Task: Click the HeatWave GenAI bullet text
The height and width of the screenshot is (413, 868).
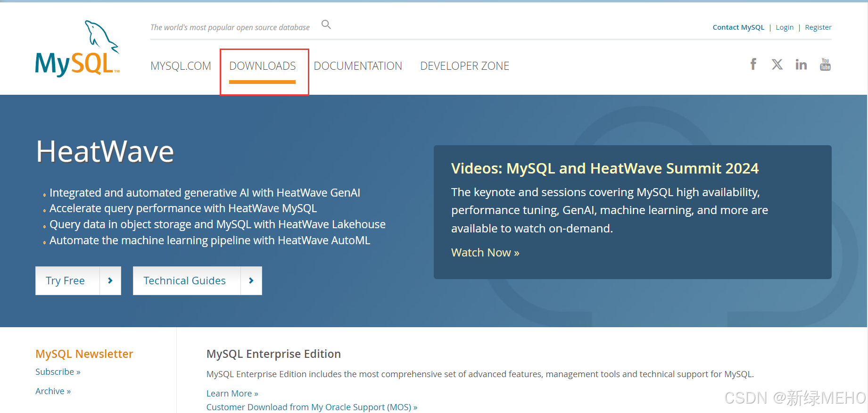Action: point(205,193)
